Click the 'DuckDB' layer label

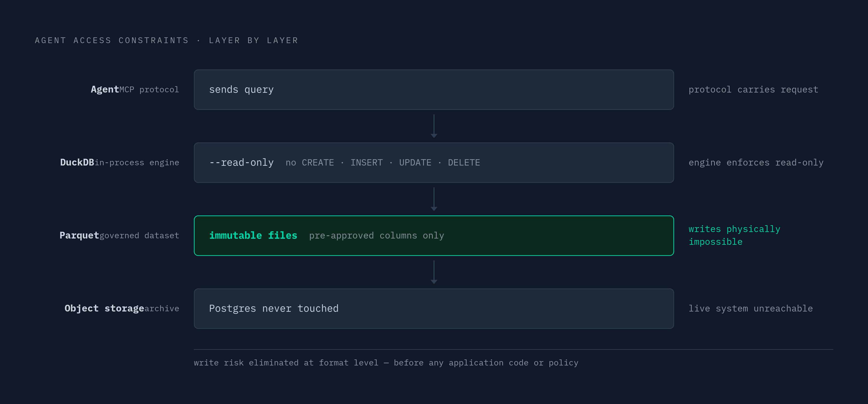(77, 163)
